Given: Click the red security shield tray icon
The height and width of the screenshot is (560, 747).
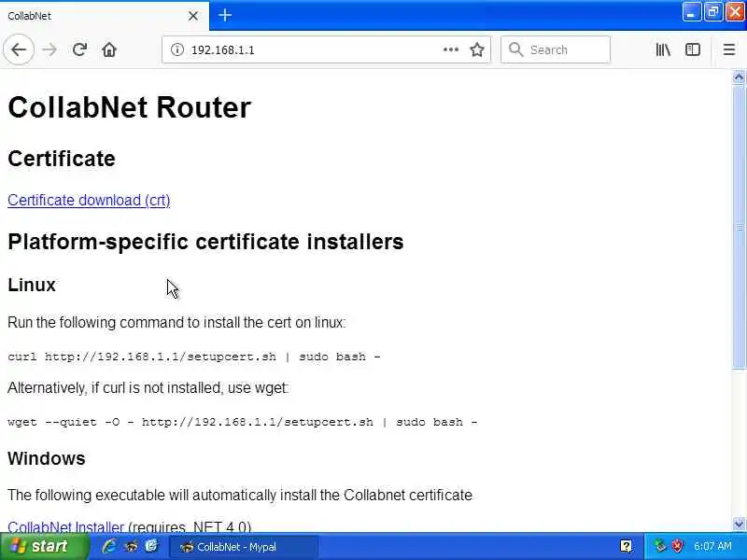Looking at the screenshot, I should [677, 546].
